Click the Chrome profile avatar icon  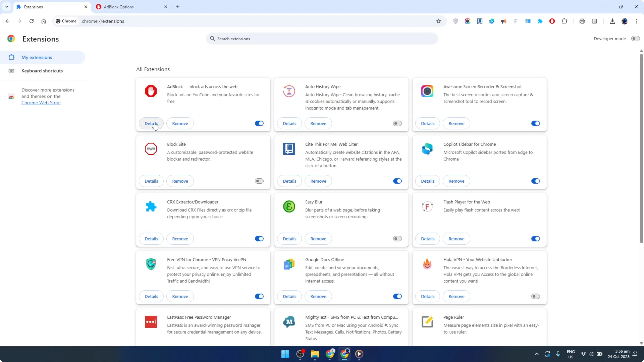coord(625,21)
